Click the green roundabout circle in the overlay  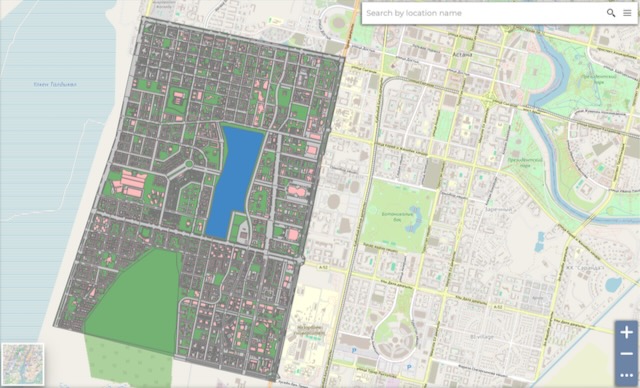click(189, 164)
